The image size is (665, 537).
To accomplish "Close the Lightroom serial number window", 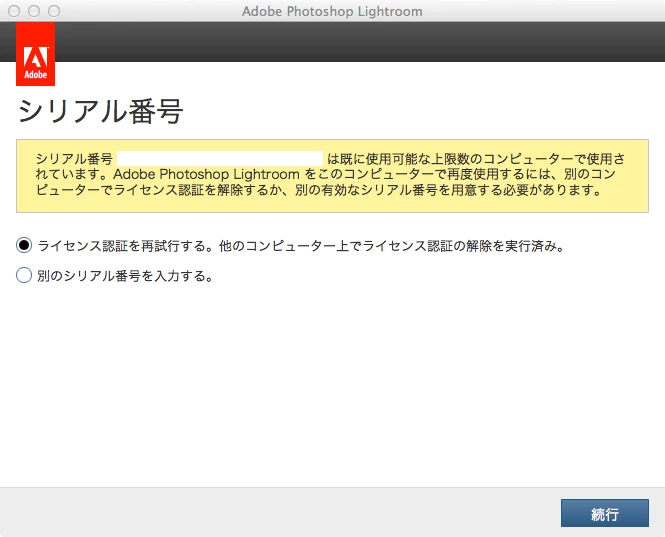I will click(14, 11).
